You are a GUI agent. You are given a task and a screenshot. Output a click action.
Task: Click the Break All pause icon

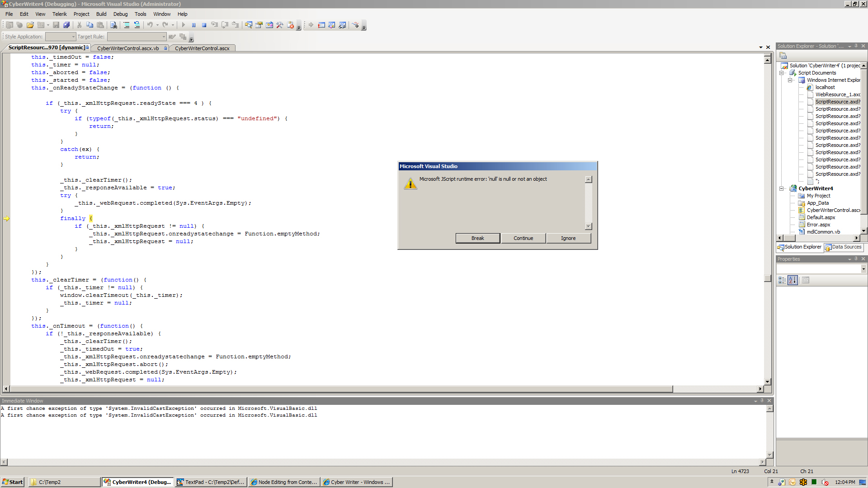[194, 25]
